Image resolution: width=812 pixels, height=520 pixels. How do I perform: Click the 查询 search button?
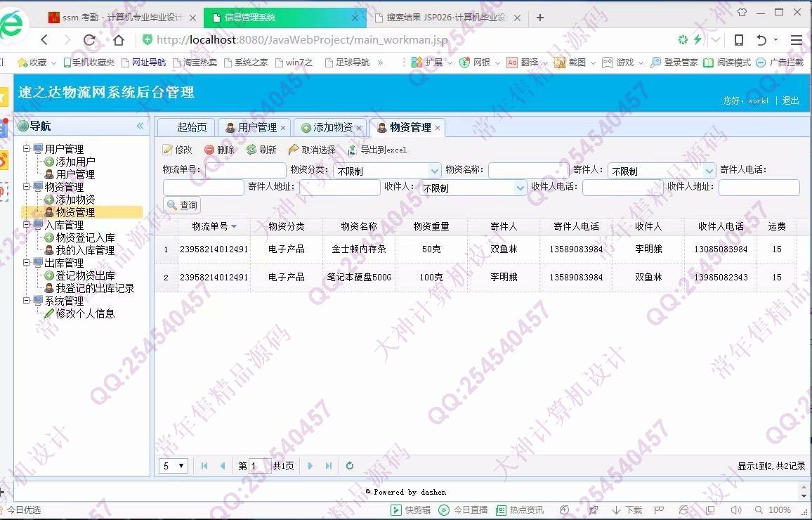pyautogui.click(x=182, y=205)
